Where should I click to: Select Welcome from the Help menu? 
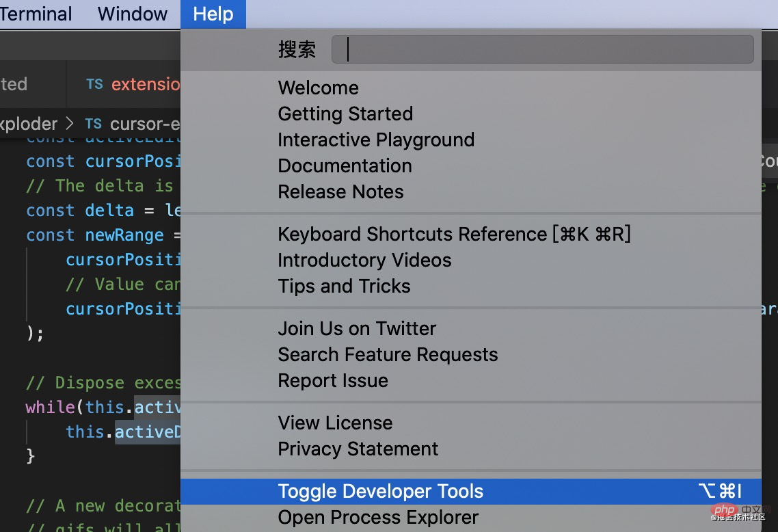pyautogui.click(x=318, y=88)
